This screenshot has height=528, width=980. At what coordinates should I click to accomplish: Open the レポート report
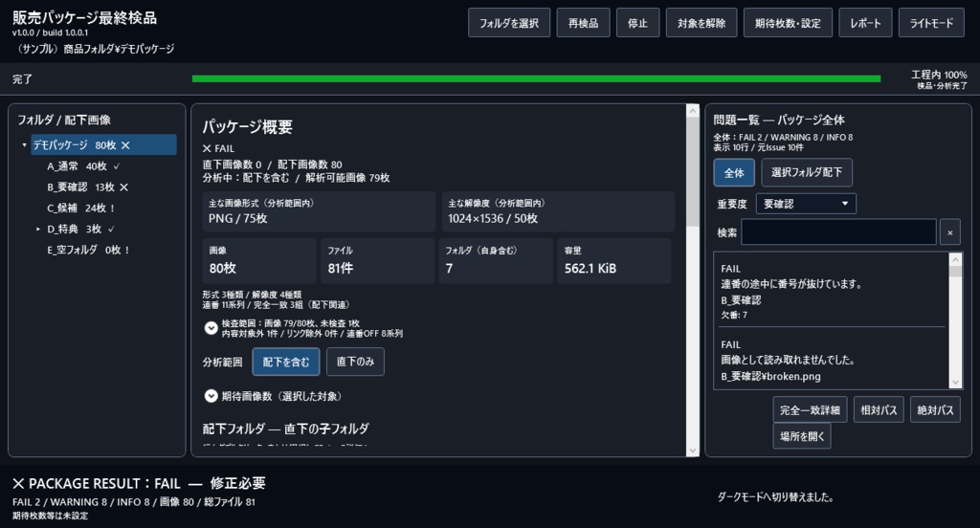click(865, 23)
